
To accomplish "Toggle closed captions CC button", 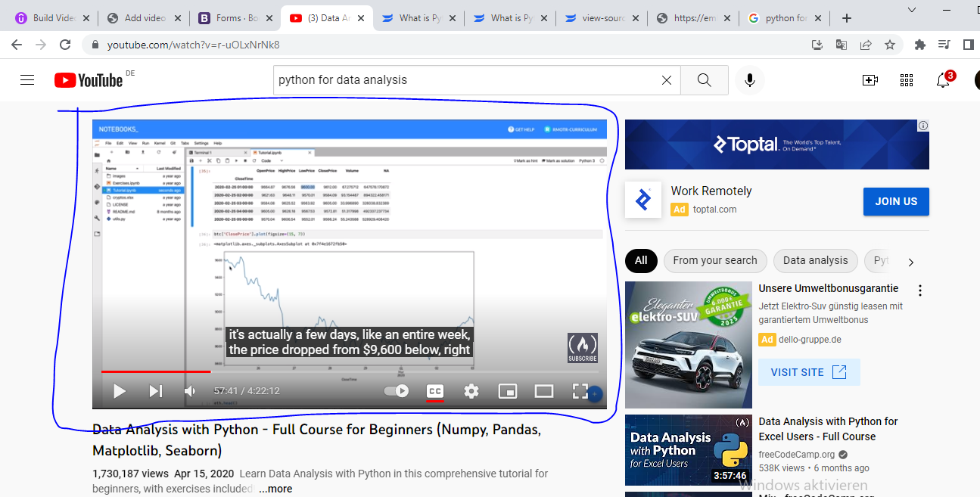I will [x=435, y=391].
